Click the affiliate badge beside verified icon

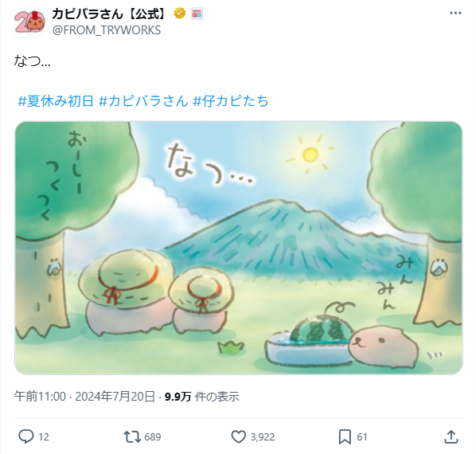(197, 14)
